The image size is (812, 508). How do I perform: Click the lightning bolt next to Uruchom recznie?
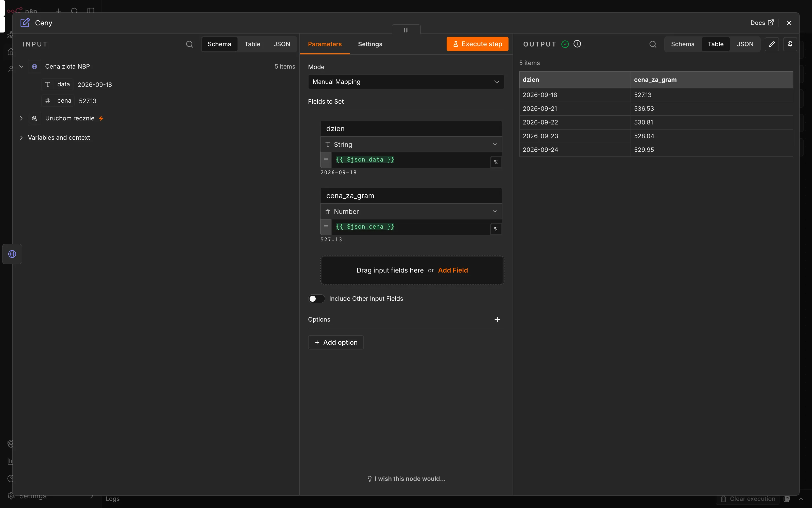tap(101, 118)
